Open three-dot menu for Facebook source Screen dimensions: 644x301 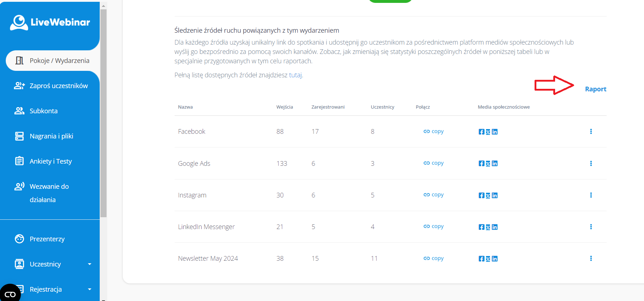[591, 132]
